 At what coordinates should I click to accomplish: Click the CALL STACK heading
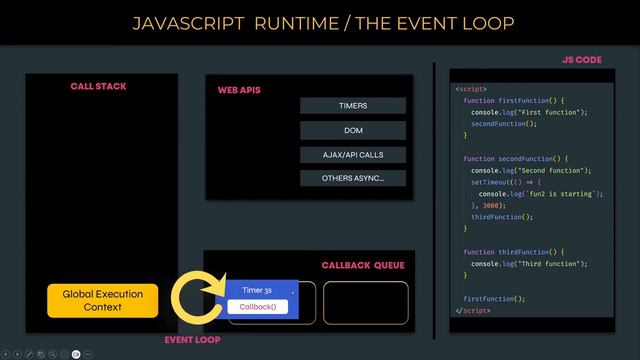click(98, 86)
